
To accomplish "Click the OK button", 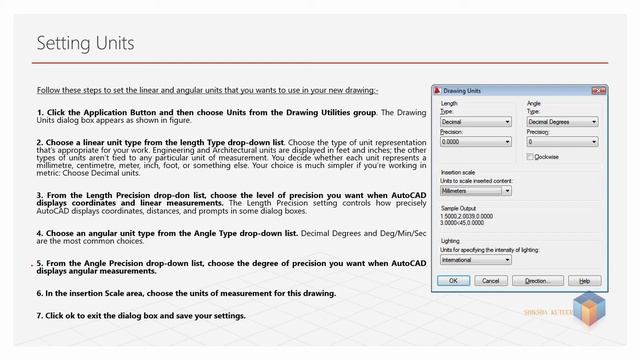I will [453, 281].
